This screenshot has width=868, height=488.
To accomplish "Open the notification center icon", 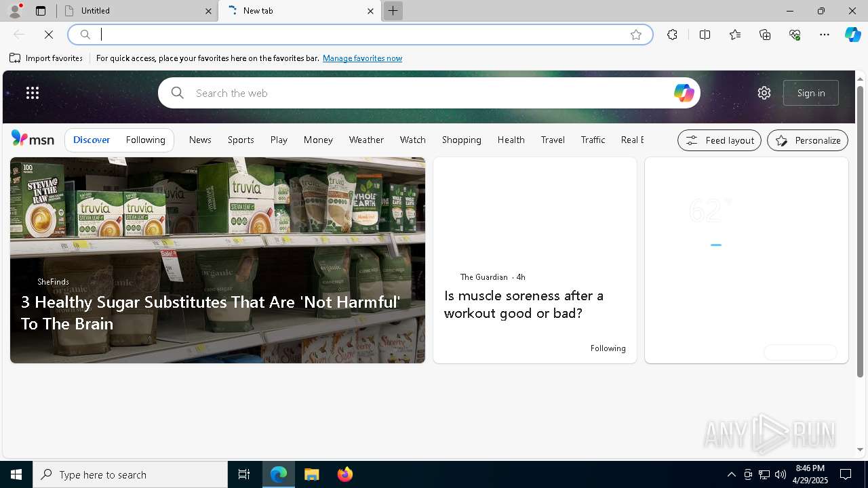I will point(846,474).
